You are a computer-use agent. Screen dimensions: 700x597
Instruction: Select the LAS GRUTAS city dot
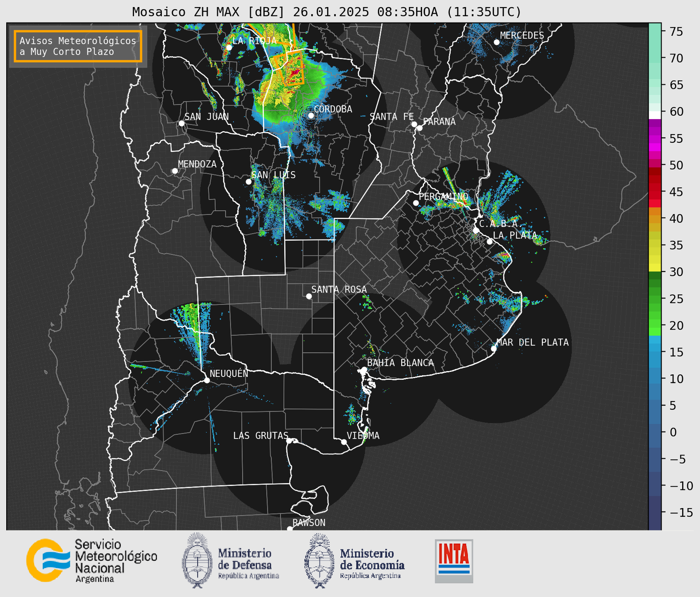click(289, 440)
